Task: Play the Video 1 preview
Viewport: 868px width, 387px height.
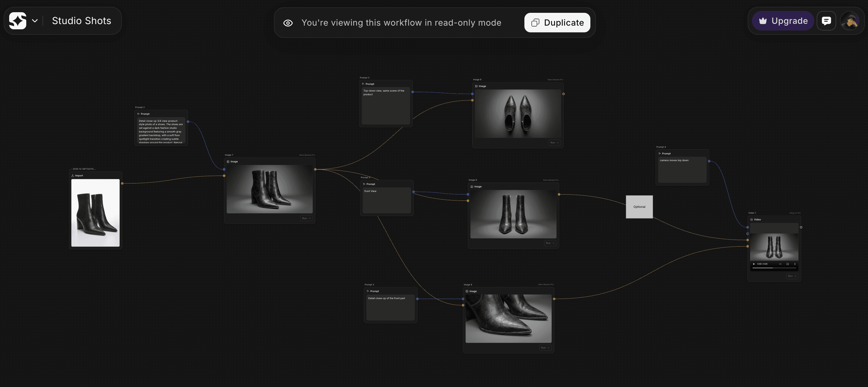Action: pyautogui.click(x=754, y=264)
